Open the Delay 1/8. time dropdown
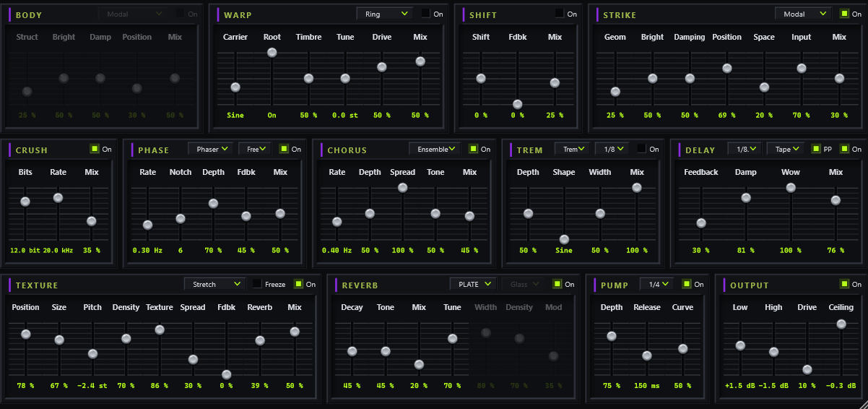 (745, 149)
